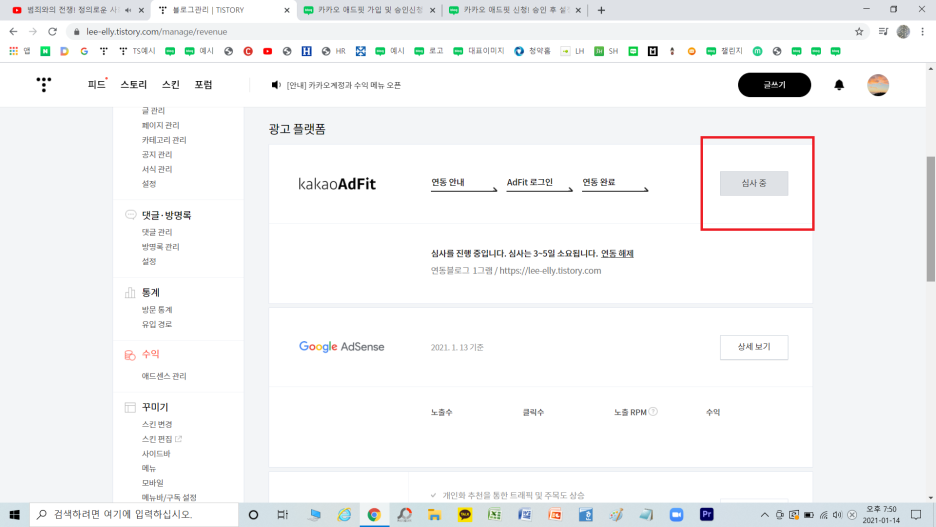Open 모바일 in the sidebar

tap(152, 483)
